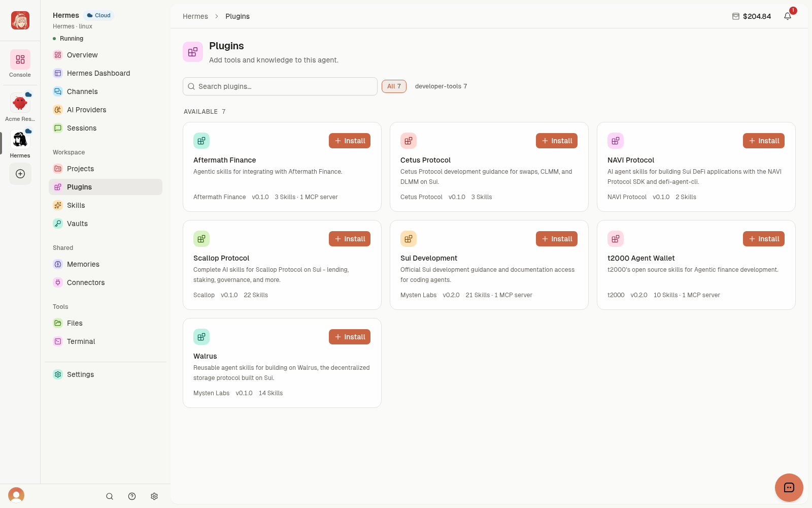Open Overview in the sidebar
Image resolution: width=812 pixels, height=508 pixels.
[106, 55]
